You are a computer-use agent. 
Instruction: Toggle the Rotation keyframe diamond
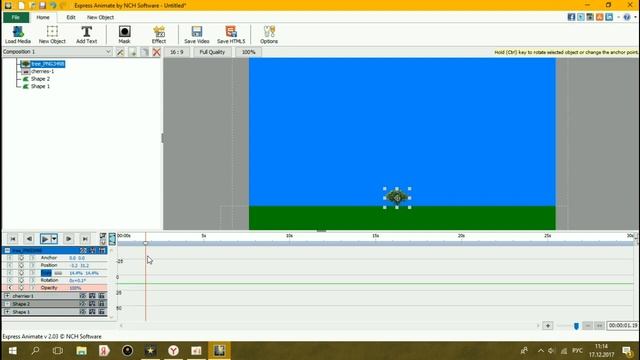coord(21,280)
